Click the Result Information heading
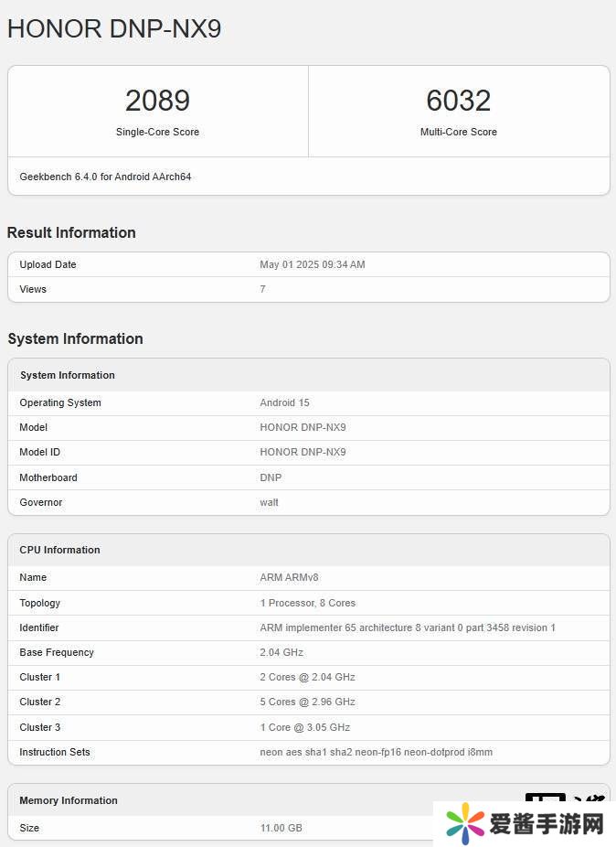Screen dimensions: 616x847 pos(71,232)
